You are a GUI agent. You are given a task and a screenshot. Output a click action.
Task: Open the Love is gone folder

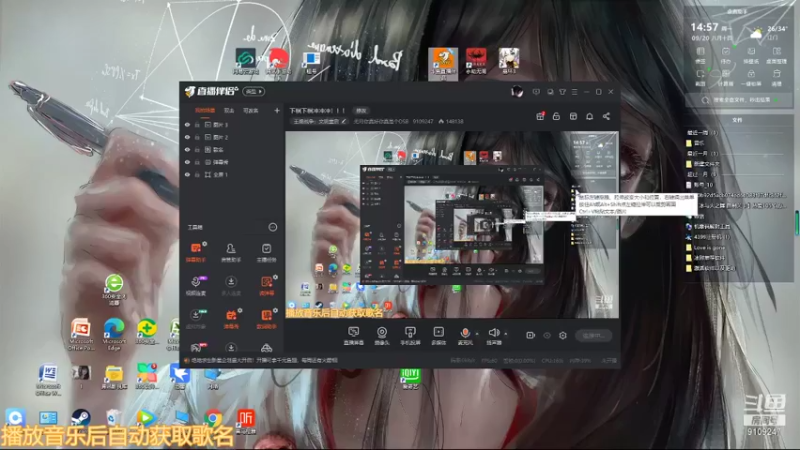click(x=709, y=247)
